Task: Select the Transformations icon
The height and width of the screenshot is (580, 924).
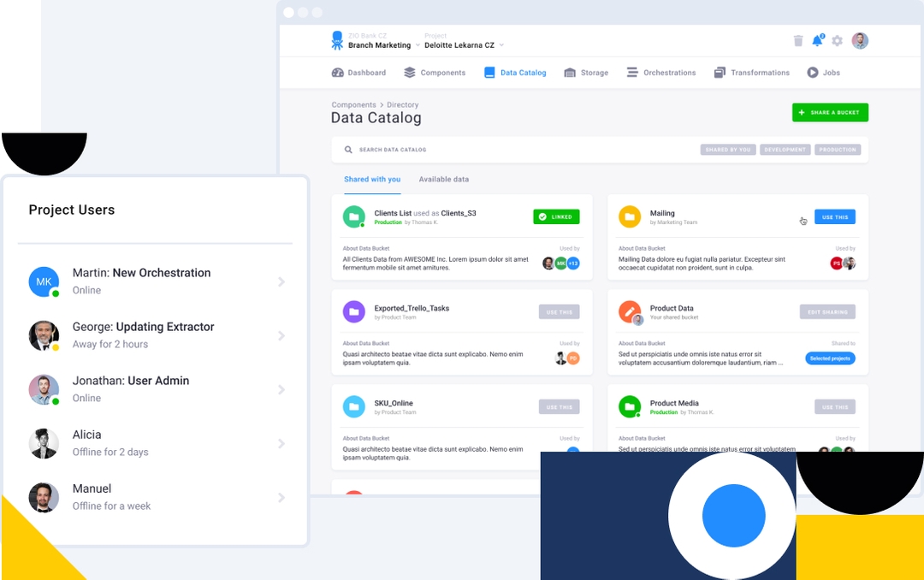Action: pyautogui.click(x=719, y=73)
